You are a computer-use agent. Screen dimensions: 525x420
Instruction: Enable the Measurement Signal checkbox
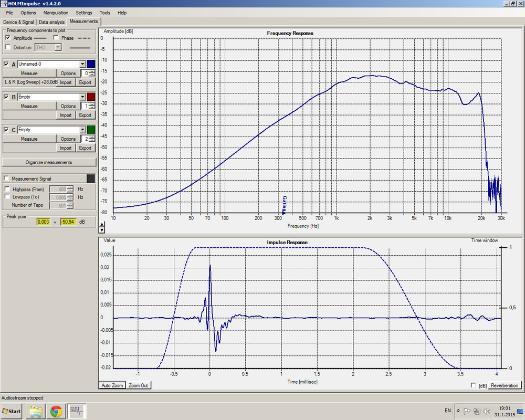click(x=6, y=178)
